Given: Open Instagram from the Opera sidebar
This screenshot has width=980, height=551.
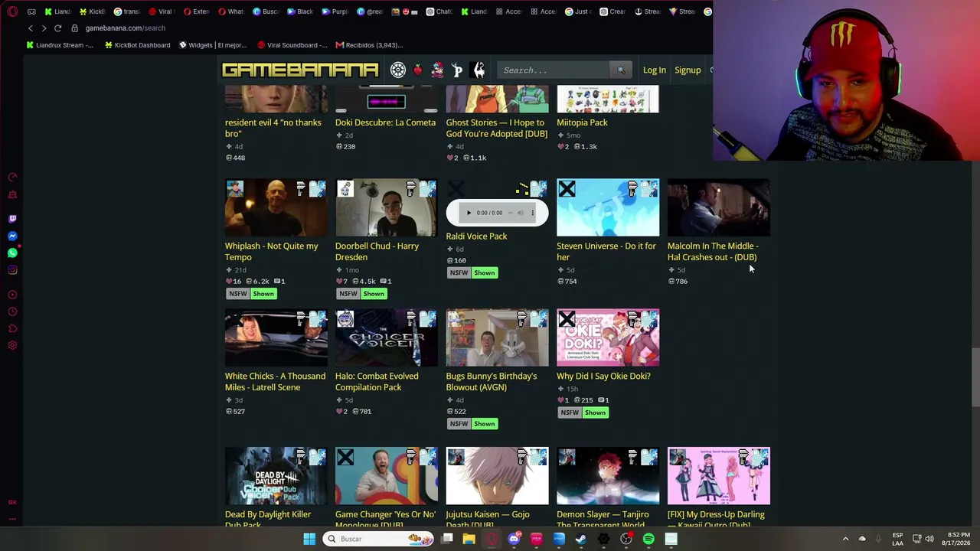Looking at the screenshot, I should click(x=12, y=269).
